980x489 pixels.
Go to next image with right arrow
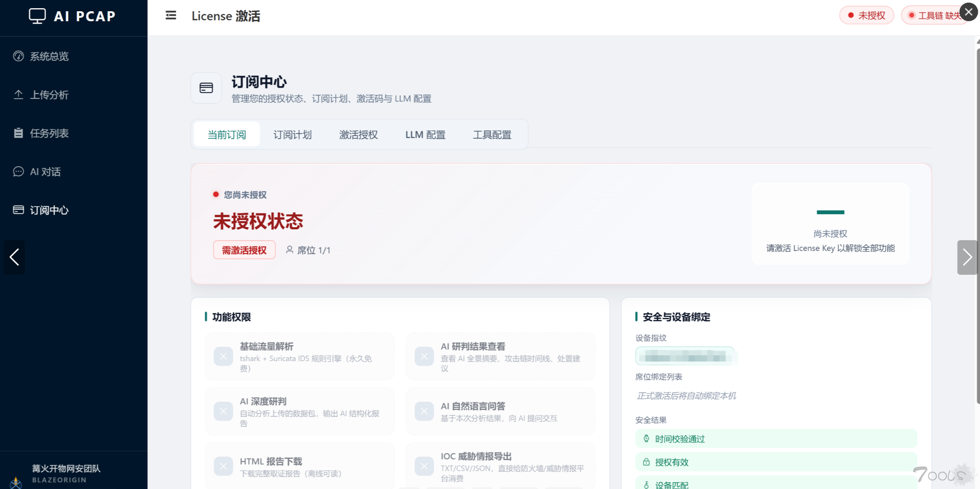click(x=967, y=257)
